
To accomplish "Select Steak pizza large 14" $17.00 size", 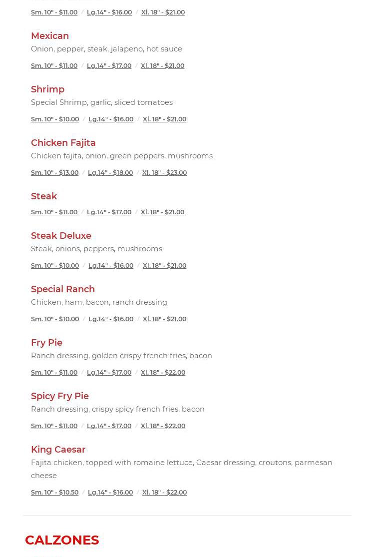I will (109, 212).
